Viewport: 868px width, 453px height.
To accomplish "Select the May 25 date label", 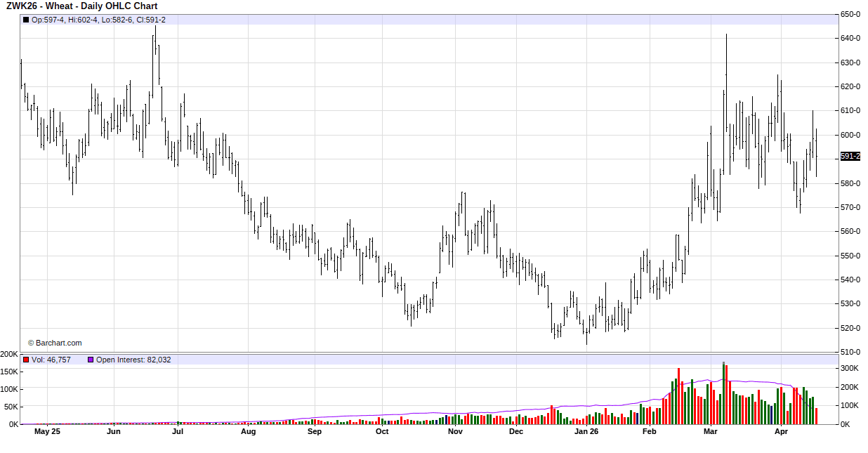I will 47,432.
